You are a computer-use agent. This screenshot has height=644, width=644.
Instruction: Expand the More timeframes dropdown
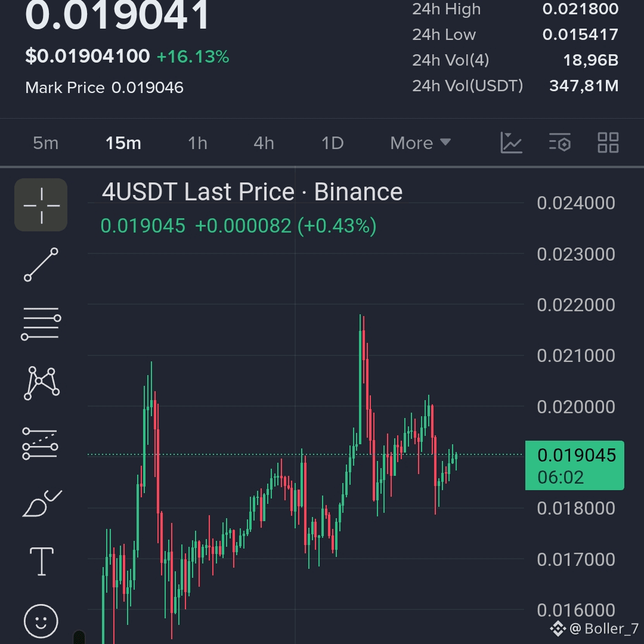click(x=420, y=143)
